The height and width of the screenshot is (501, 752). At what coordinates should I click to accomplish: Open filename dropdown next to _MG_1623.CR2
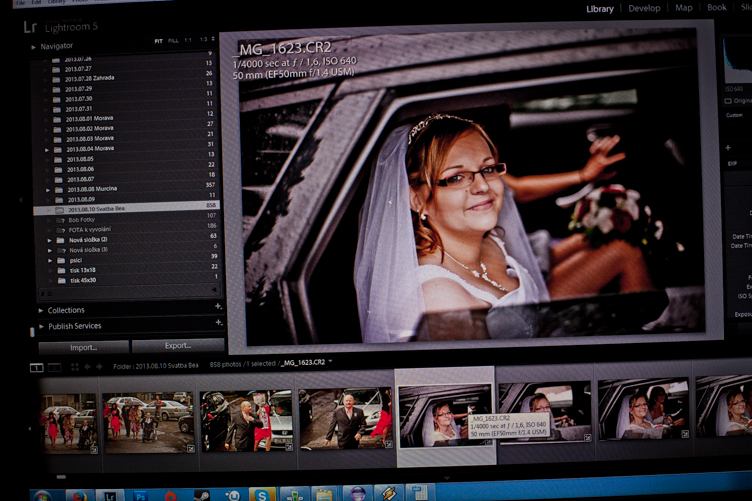click(x=330, y=361)
